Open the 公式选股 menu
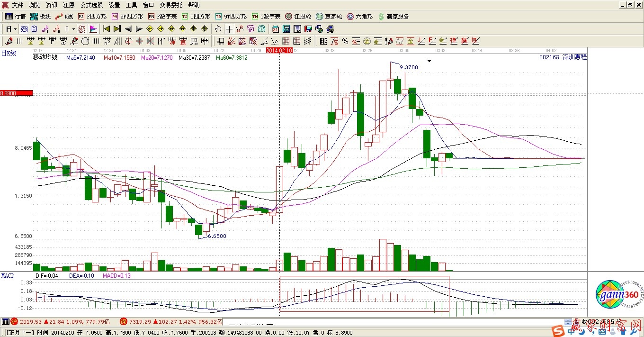Viewport: 644px width, 337px height. point(91,5)
